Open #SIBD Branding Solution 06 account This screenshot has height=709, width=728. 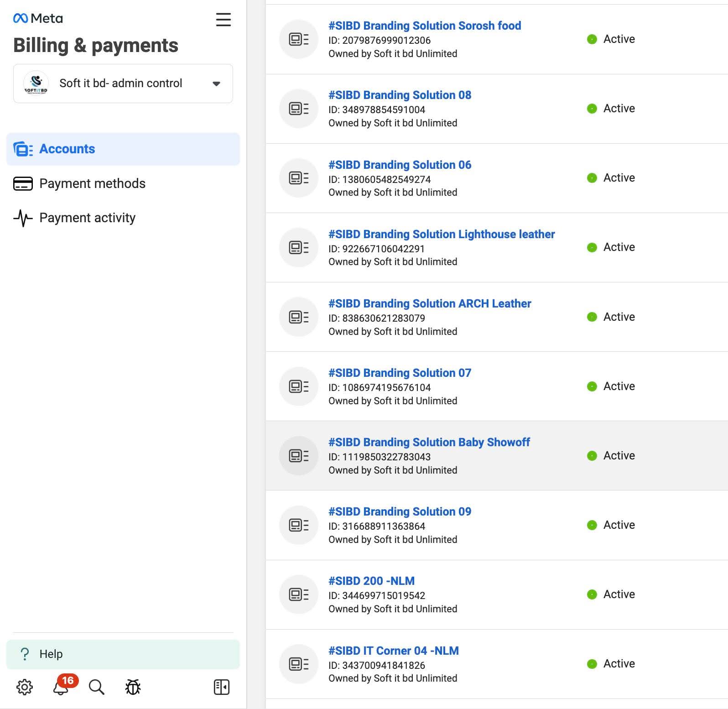(x=400, y=165)
